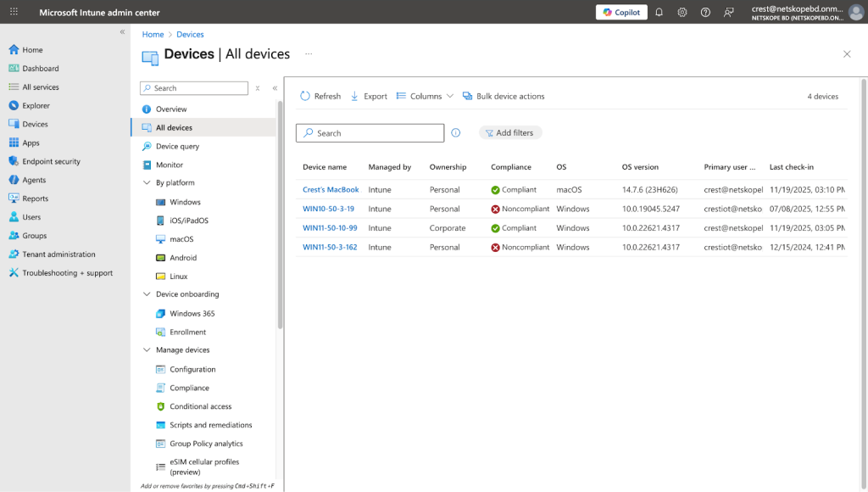Click the Devices menu search field

pyautogui.click(x=194, y=88)
